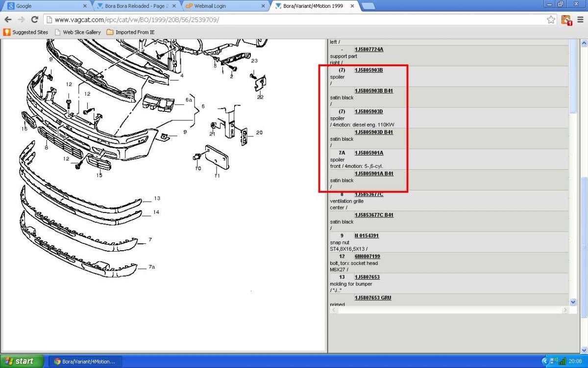
Task: Click the "front / 4motion: 5-,6-cyl." text
Action: pos(356,166)
